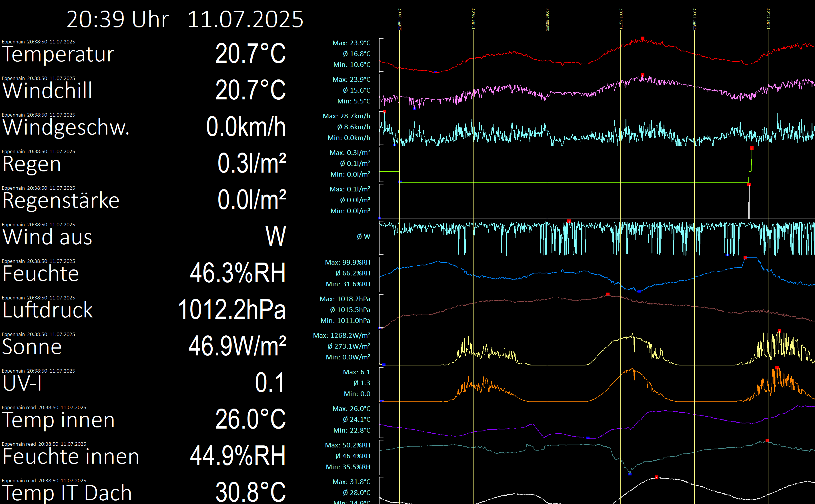Click "Max: 6.1" UV index statistic

point(356,372)
